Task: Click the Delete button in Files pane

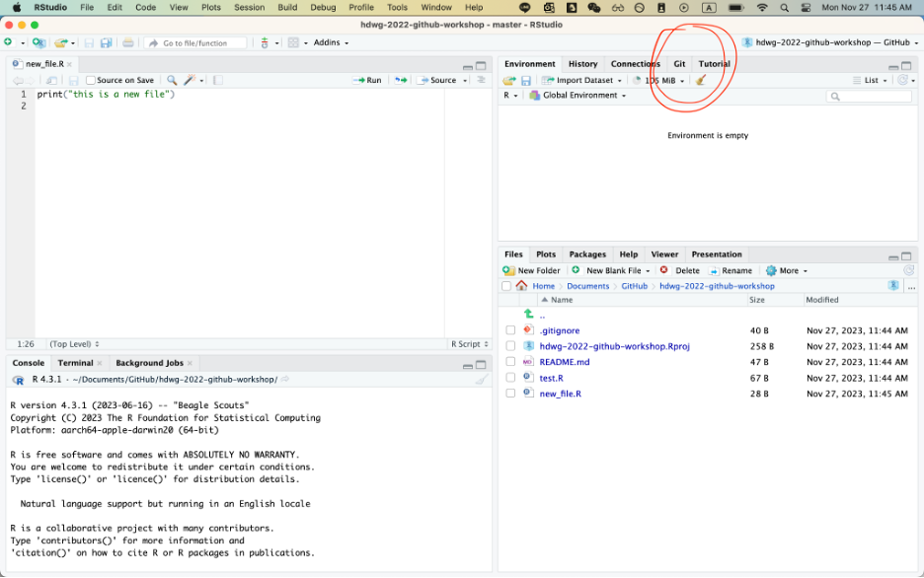Action: (679, 271)
